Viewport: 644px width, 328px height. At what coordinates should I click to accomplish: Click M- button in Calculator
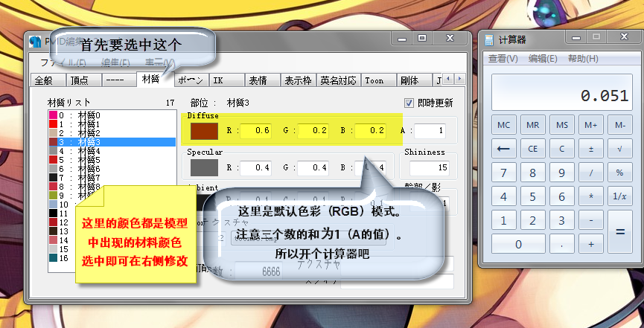[x=620, y=125]
